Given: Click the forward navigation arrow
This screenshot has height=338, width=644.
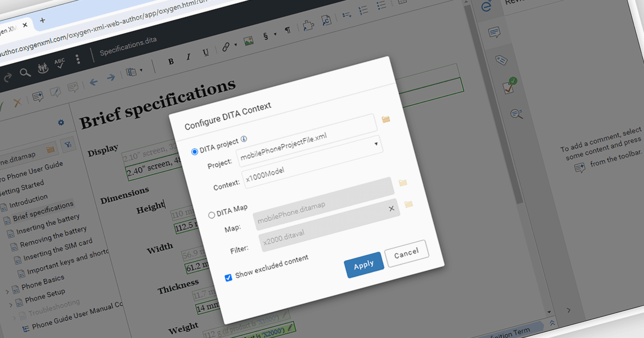Looking at the screenshot, I should click(x=111, y=78).
